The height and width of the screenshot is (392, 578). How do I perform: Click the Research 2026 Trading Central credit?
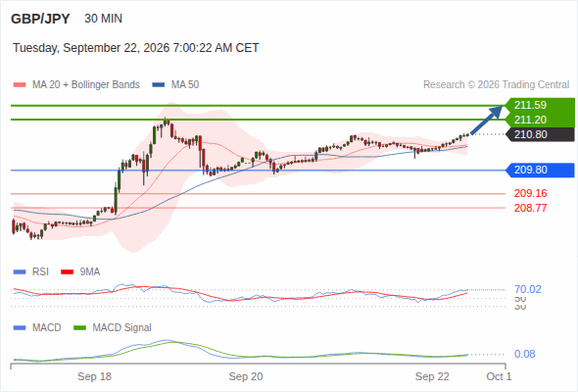coord(496,85)
